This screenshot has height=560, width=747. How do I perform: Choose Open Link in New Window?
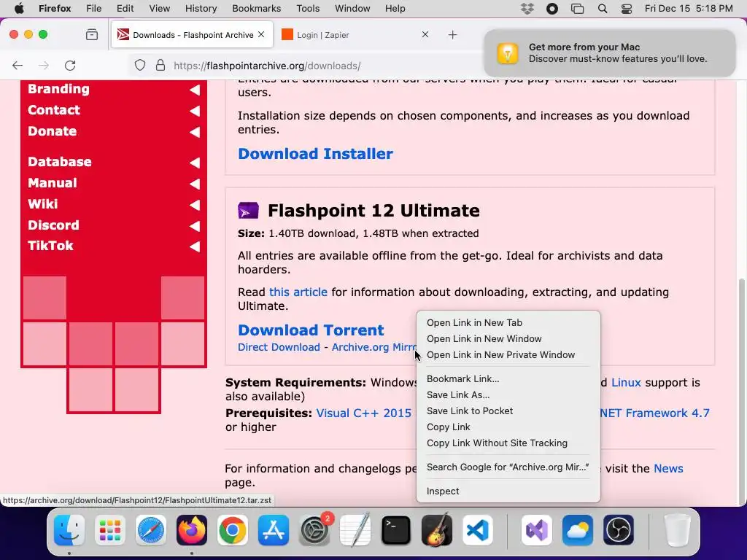pyautogui.click(x=508, y=338)
